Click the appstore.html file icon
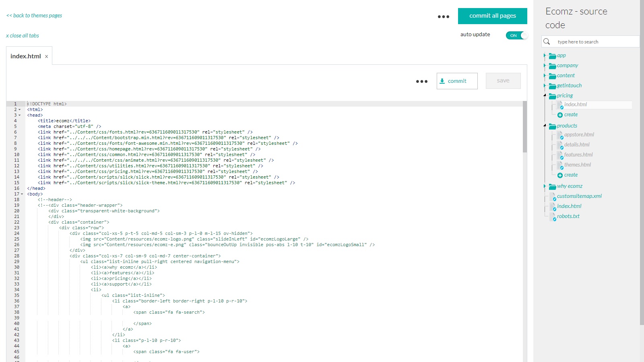 point(560,135)
